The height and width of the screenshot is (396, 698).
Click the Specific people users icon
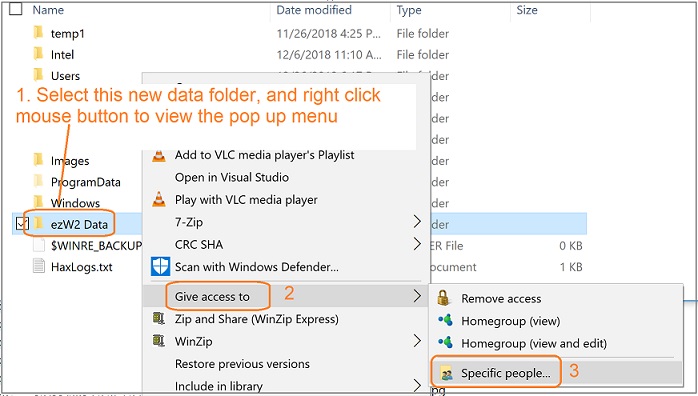446,373
